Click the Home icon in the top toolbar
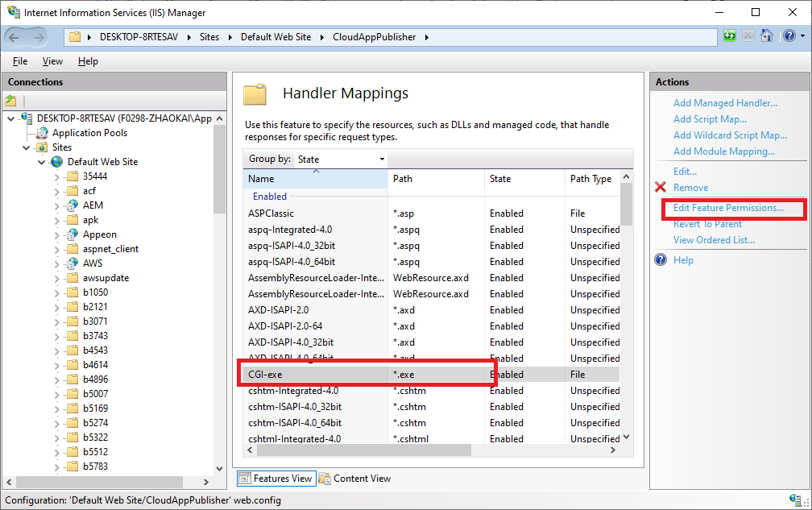 point(767,37)
